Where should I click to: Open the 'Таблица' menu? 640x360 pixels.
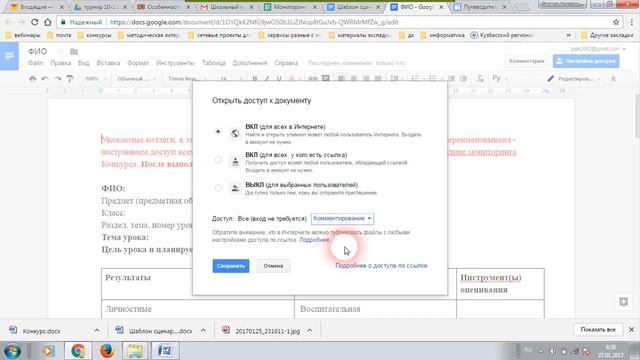(213, 63)
